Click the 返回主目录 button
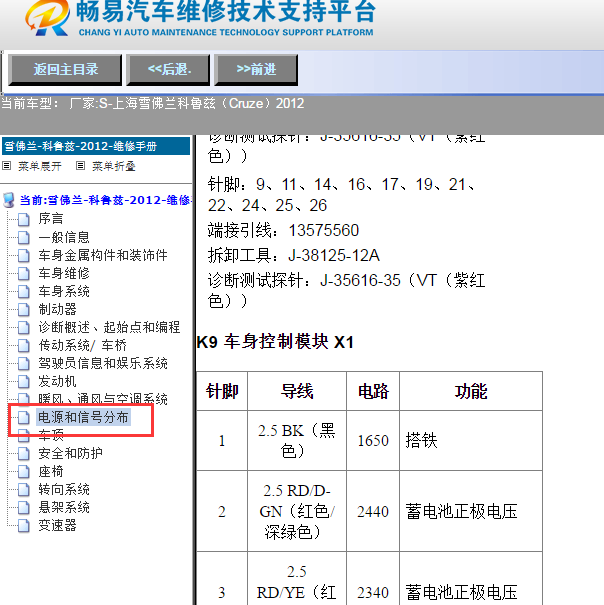 65,70
